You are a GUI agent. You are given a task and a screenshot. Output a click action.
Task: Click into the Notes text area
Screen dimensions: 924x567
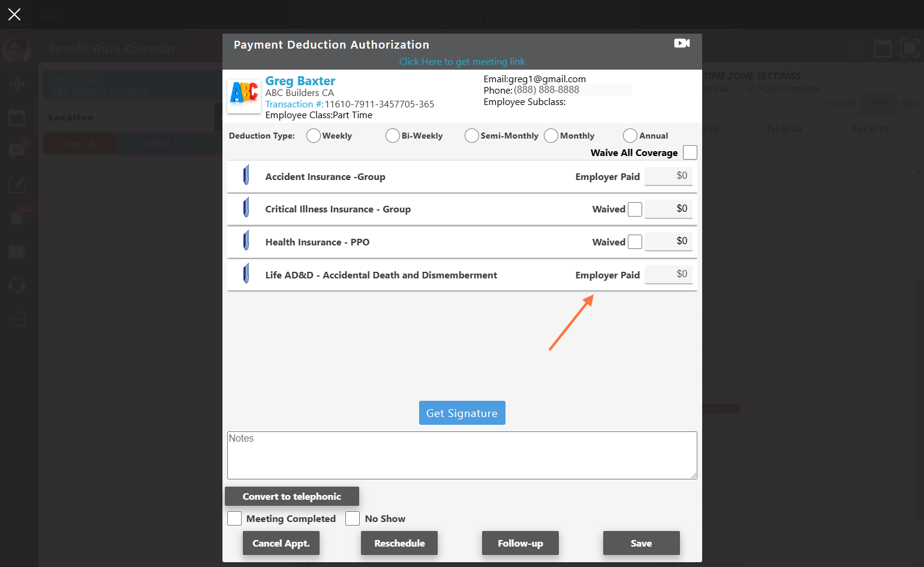[462, 455]
